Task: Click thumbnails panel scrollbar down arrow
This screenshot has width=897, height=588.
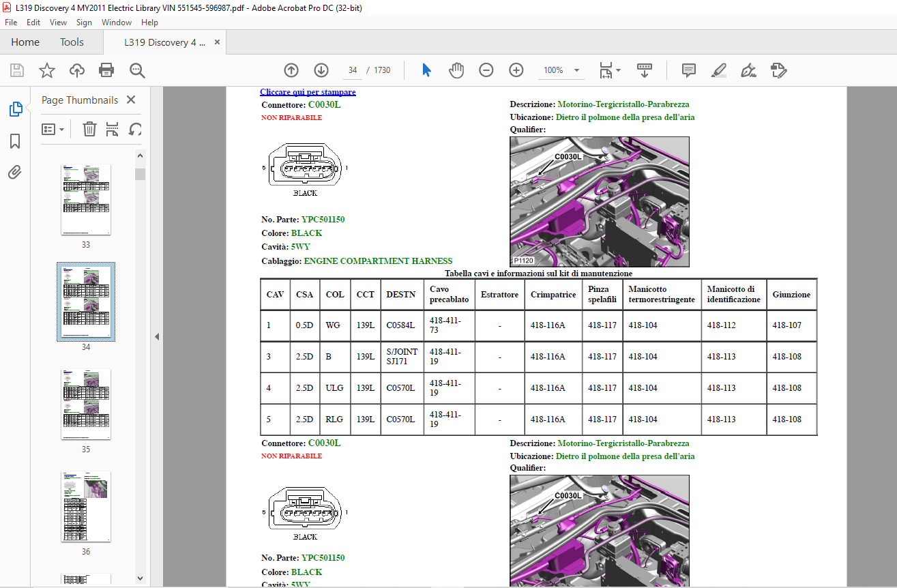Action: pos(140,578)
